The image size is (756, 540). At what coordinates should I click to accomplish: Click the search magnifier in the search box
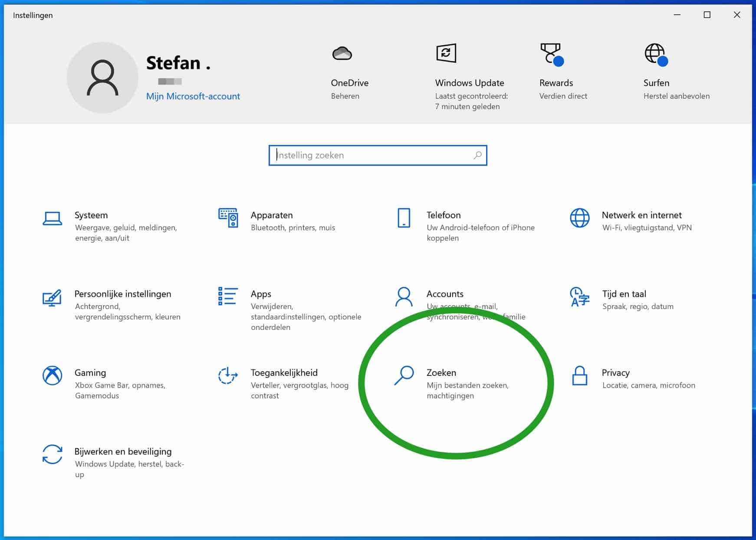(x=477, y=155)
